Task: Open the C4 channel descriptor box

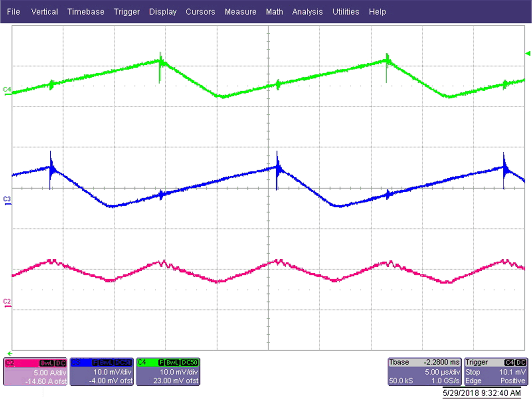Action: [x=168, y=372]
